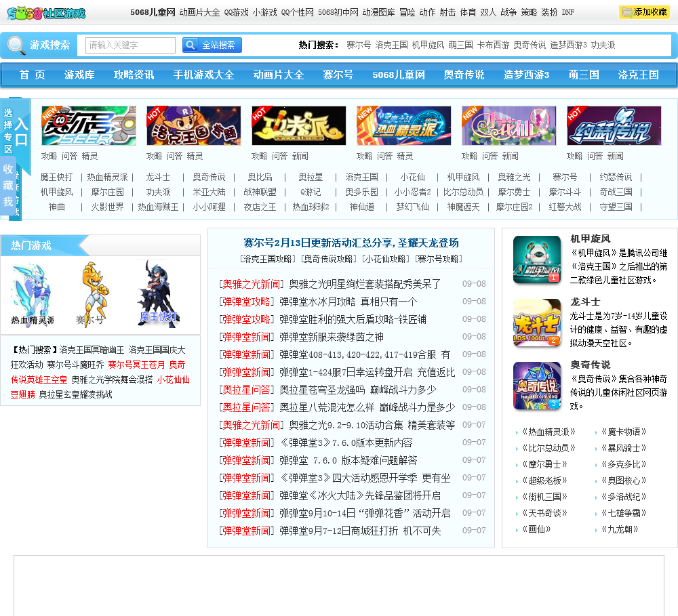Open the 手机游戏大全 navigation tab
The height and width of the screenshot is (616, 678).
point(203,75)
